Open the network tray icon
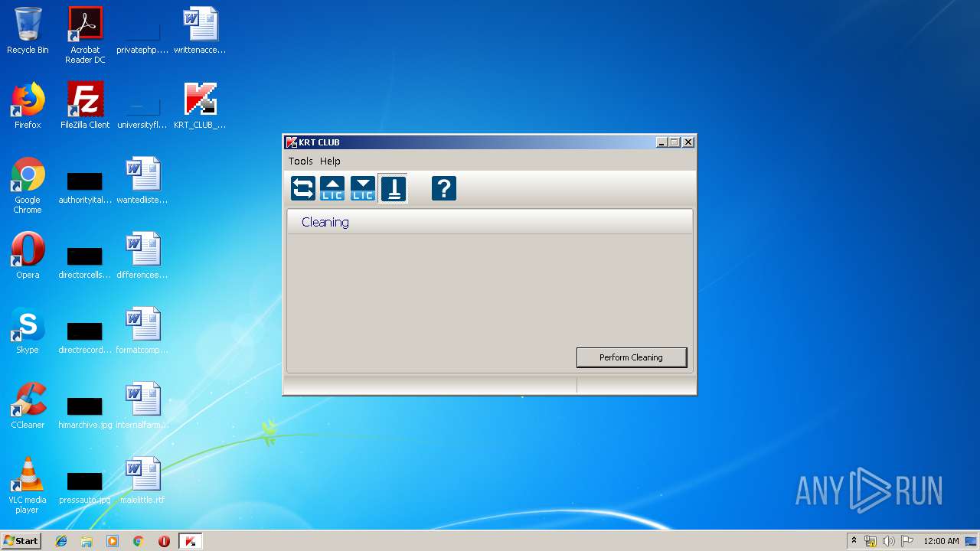This screenshot has height=551, width=980. click(871, 541)
